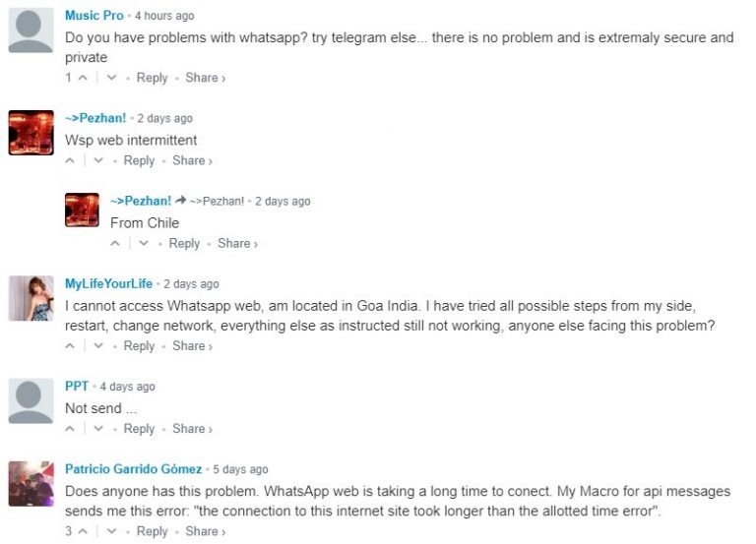Click the "4 hours ago" timestamp
Screen dimensions: 756x544
point(164,16)
